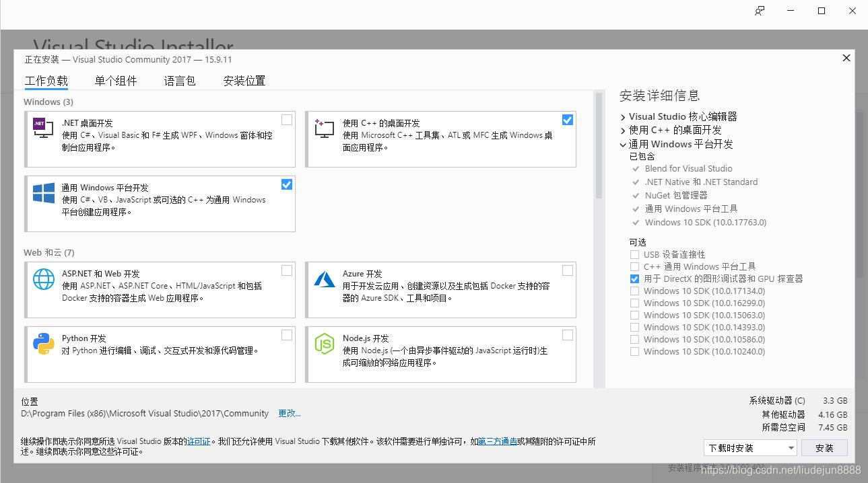The height and width of the screenshot is (483, 868).
Task: Click the 系统驱动器 (C) 3.3 GB value
Action: [835, 400]
